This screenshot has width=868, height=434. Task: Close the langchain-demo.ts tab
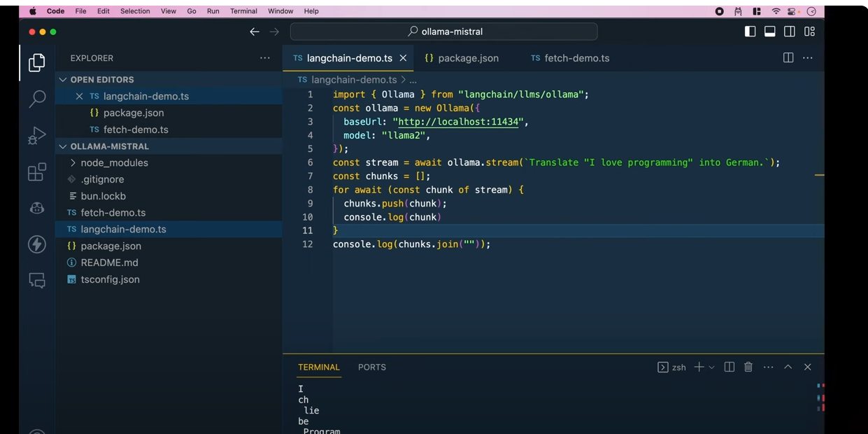pos(403,58)
